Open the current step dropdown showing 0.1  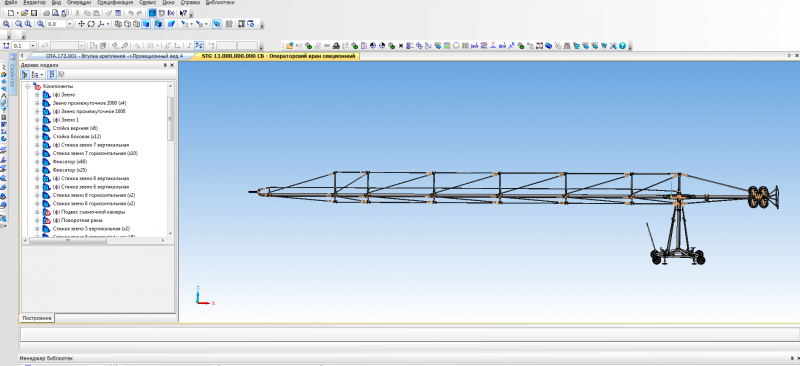pyautogui.click(x=33, y=46)
